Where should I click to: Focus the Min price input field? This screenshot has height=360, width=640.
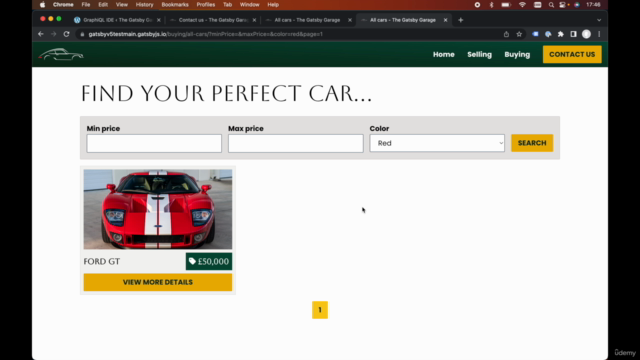coord(154,144)
